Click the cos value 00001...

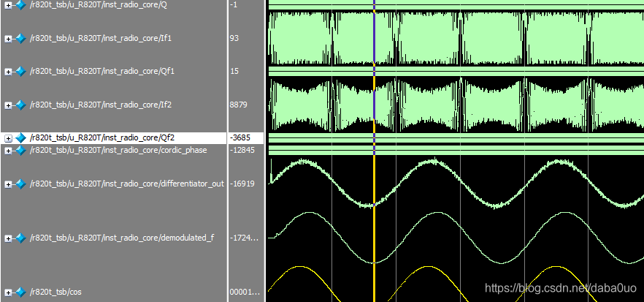click(x=245, y=292)
